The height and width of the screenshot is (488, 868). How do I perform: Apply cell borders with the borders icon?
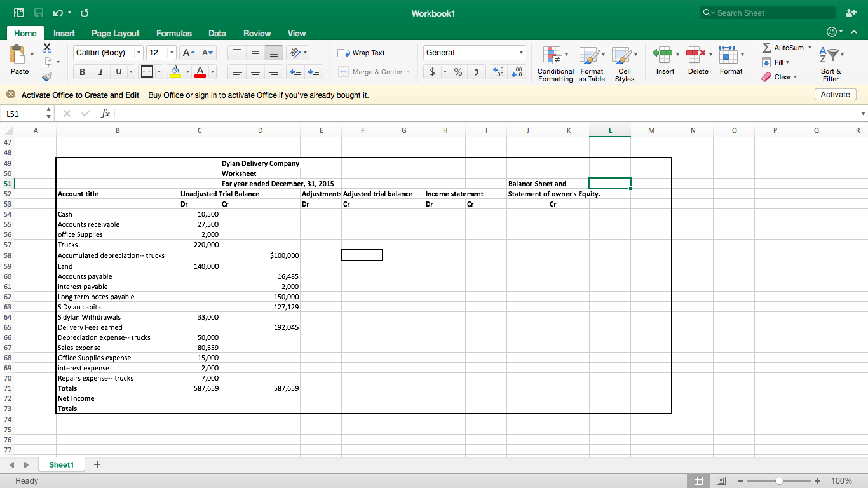(x=147, y=72)
